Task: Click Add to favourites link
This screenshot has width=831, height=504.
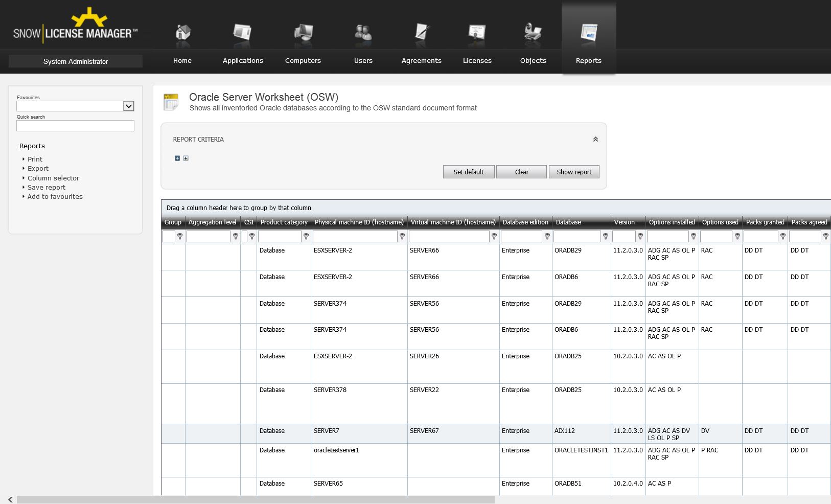Action: click(x=55, y=197)
